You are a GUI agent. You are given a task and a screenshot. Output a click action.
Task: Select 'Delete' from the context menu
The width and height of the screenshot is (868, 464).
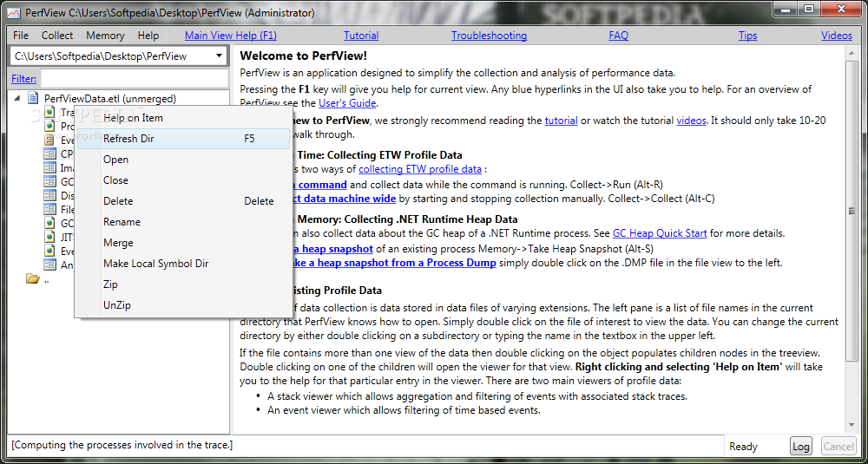point(183,200)
